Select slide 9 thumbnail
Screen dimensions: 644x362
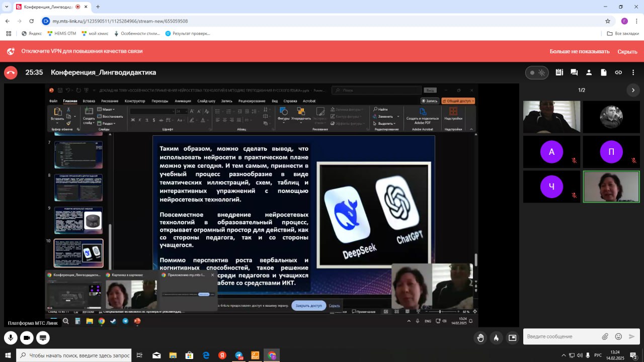click(78, 220)
